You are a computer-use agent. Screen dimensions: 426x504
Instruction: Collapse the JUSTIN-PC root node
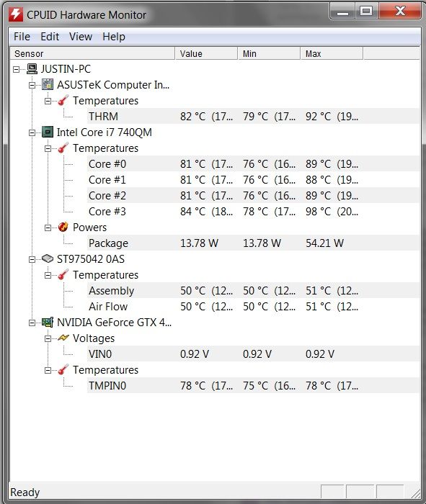click(16, 69)
